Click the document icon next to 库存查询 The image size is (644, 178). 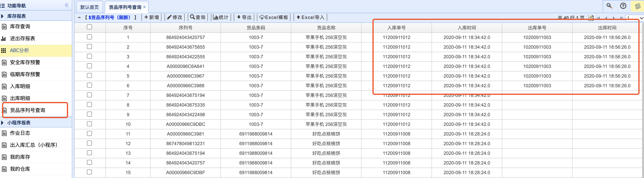tap(4, 26)
